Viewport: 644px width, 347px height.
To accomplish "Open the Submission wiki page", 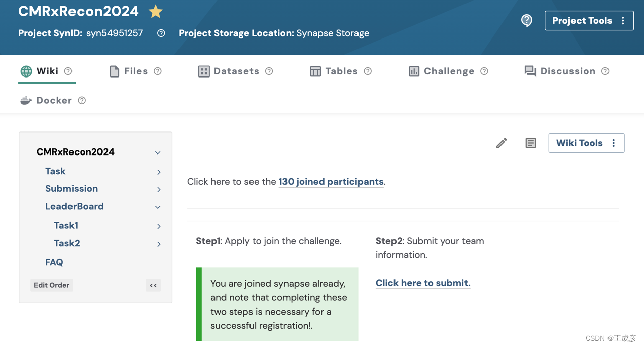I will tap(71, 189).
